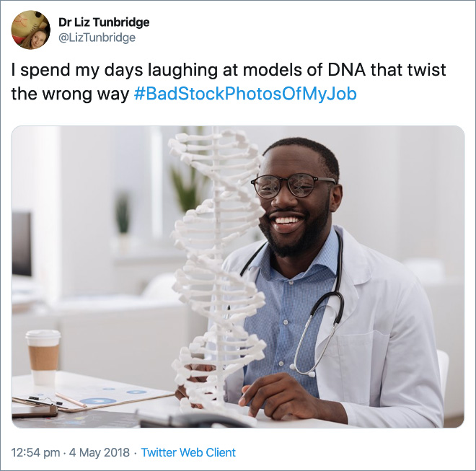Open Dr Liz Tunbridge's profile avatar
476x471 pixels.
pos(31,30)
